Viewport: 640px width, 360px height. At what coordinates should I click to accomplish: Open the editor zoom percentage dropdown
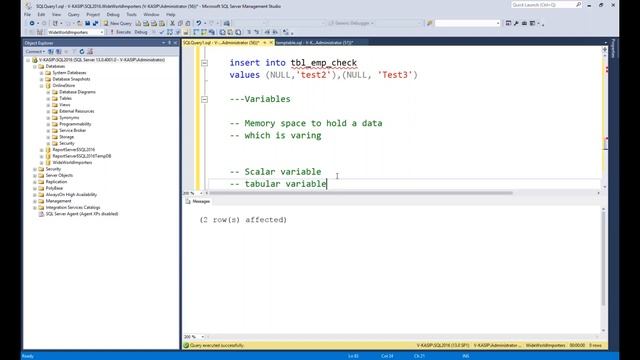click(x=201, y=193)
